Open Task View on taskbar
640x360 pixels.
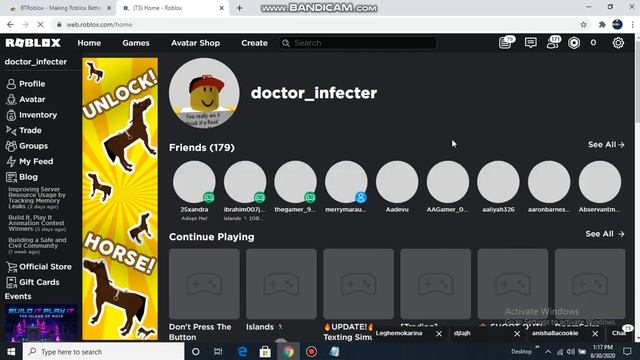click(x=218, y=351)
